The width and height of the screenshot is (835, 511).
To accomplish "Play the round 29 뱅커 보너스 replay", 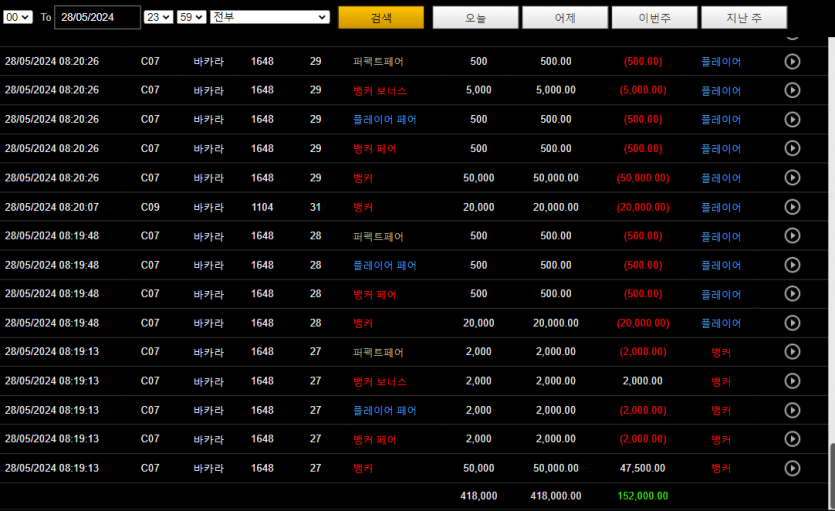I will pyautogui.click(x=792, y=90).
